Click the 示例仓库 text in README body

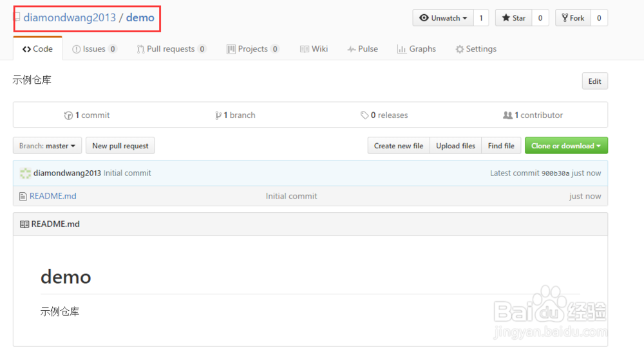pyautogui.click(x=59, y=311)
